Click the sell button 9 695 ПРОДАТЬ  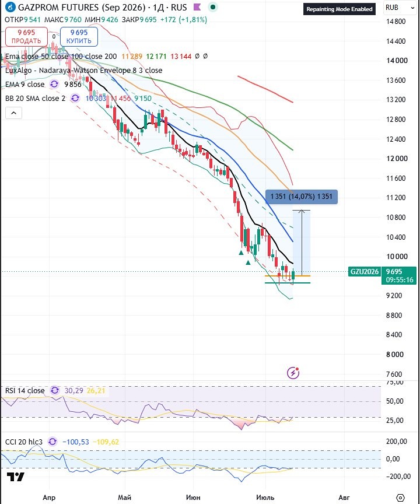click(x=26, y=37)
